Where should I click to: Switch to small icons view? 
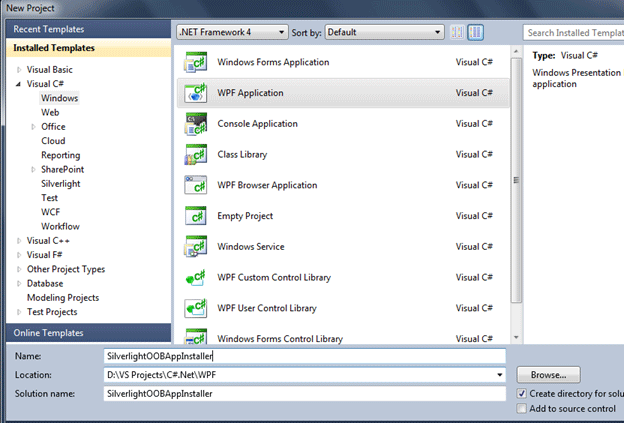457,32
